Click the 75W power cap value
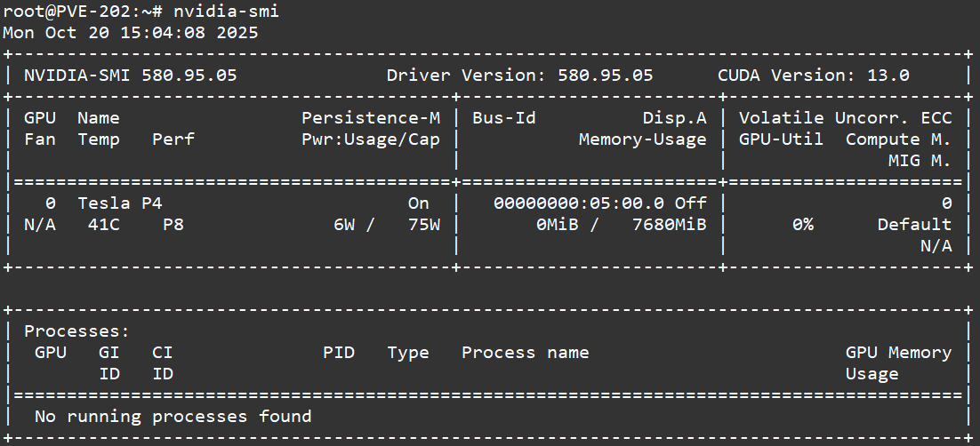980x446 pixels. coord(423,225)
